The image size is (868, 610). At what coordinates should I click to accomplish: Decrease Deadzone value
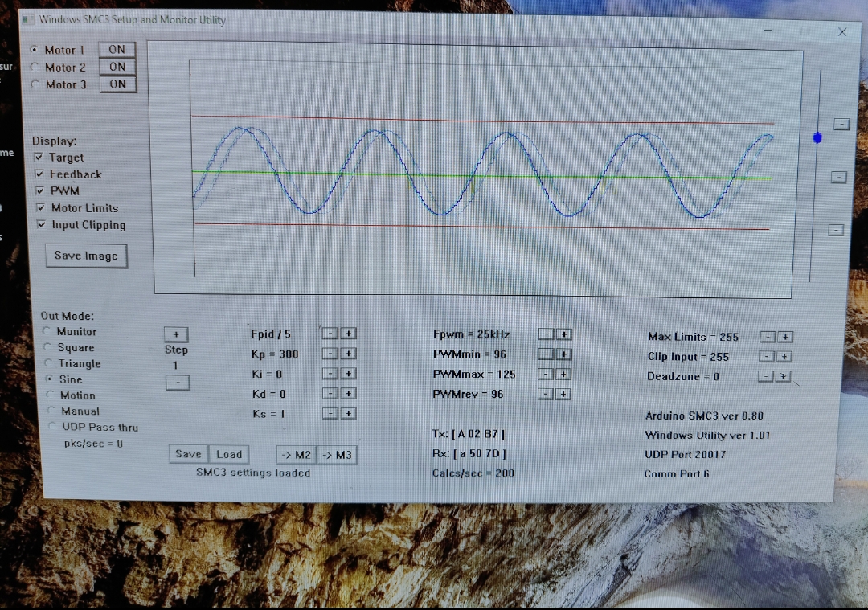click(x=765, y=376)
